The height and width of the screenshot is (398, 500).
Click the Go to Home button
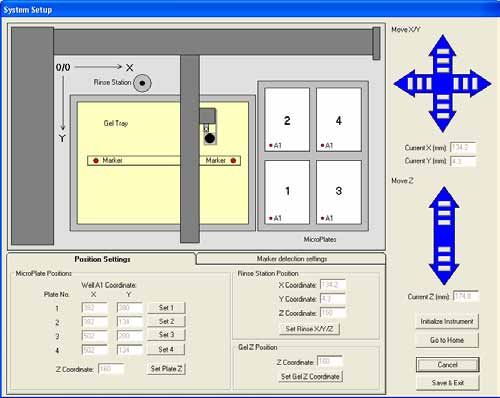tap(447, 340)
